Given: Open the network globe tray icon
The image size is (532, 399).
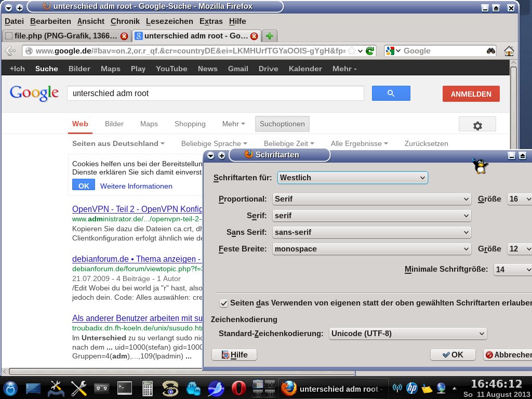Looking at the screenshot, I should [x=441, y=388].
